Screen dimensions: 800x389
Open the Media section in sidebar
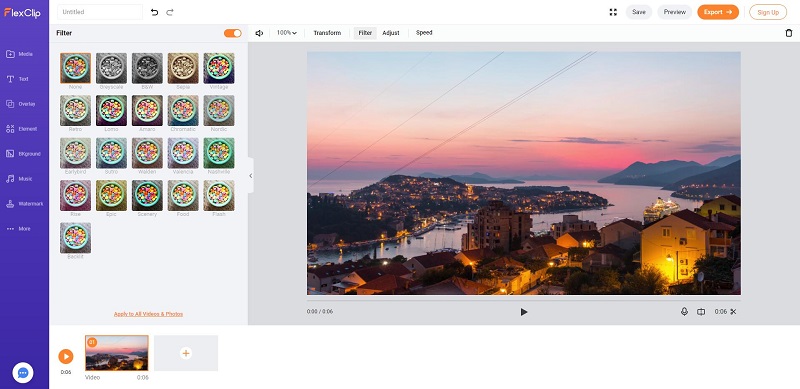pyautogui.click(x=19, y=54)
